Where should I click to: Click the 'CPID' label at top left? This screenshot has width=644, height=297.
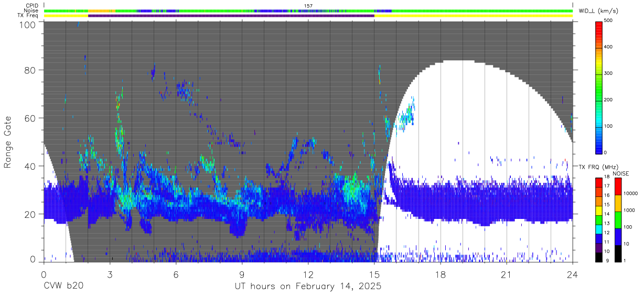click(33, 6)
